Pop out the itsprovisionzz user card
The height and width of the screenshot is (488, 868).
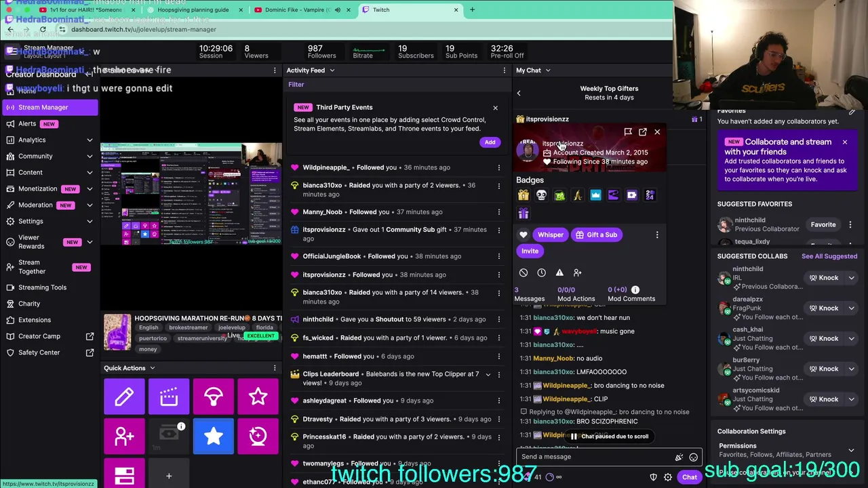point(643,132)
